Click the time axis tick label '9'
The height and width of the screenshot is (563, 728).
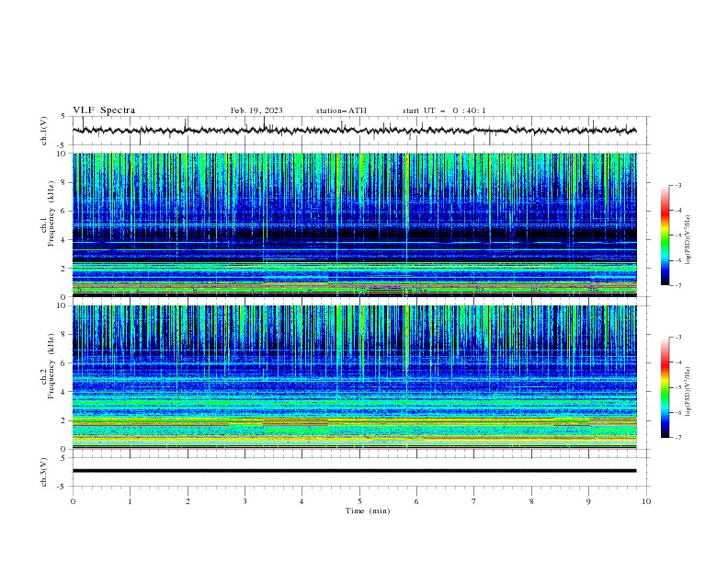coord(588,501)
